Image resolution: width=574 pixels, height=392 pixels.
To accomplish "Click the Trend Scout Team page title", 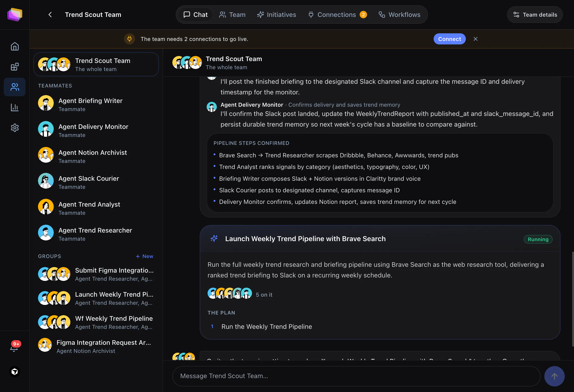I will pos(93,15).
